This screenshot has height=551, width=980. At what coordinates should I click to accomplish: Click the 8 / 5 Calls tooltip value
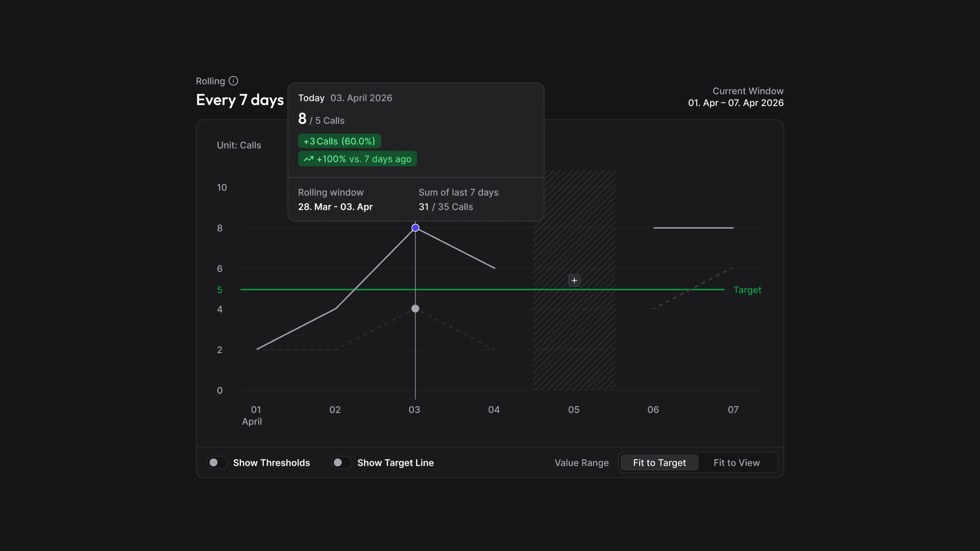pos(321,119)
